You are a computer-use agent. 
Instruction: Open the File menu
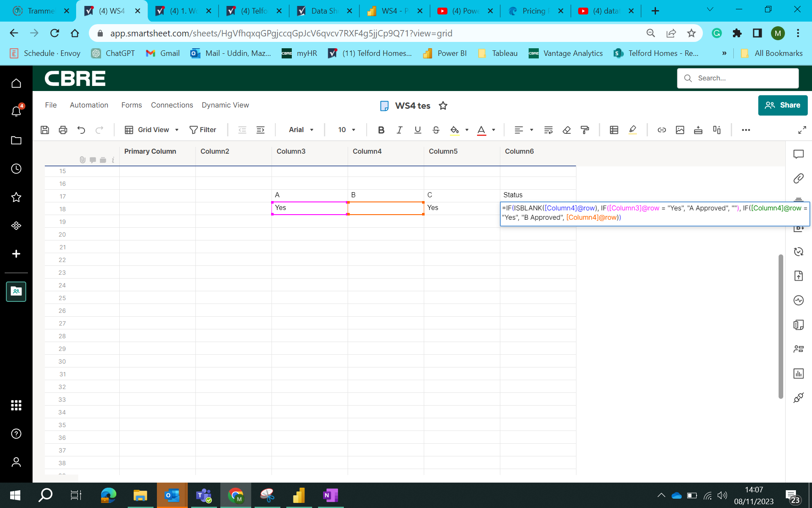[x=51, y=105]
